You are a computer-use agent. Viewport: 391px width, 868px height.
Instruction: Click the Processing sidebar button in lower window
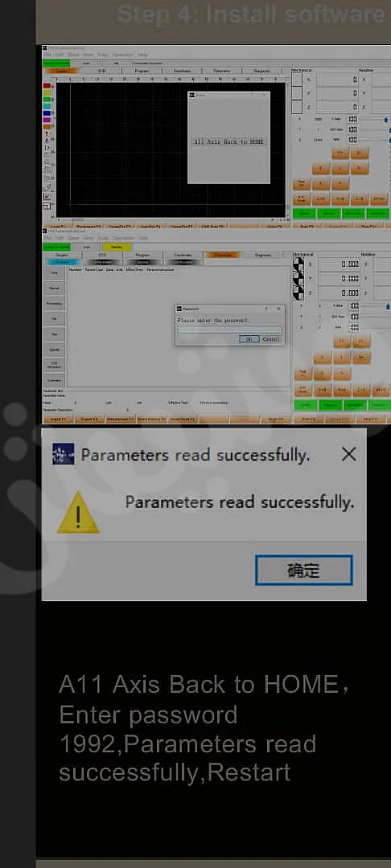click(x=53, y=303)
